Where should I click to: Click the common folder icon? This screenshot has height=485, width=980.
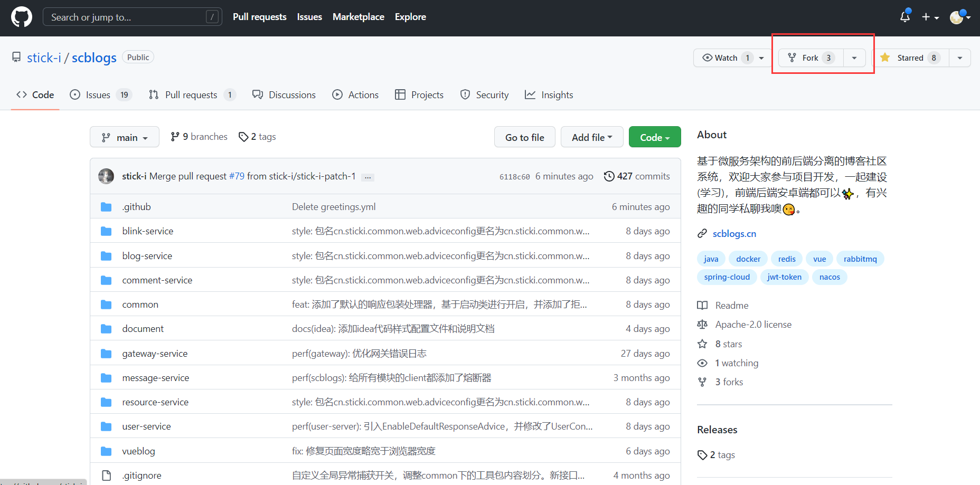tap(106, 305)
